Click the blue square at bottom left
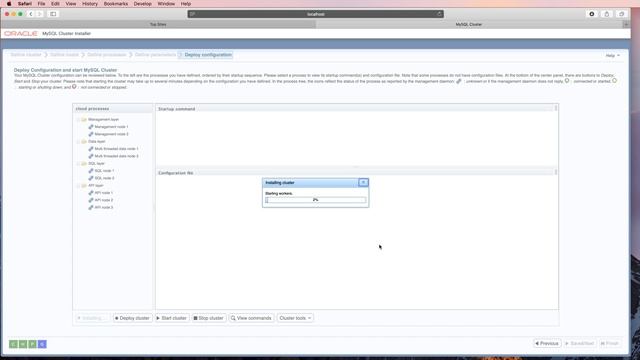The width and height of the screenshot is (640, 360). pyautogui.click(x=42, y=344)
